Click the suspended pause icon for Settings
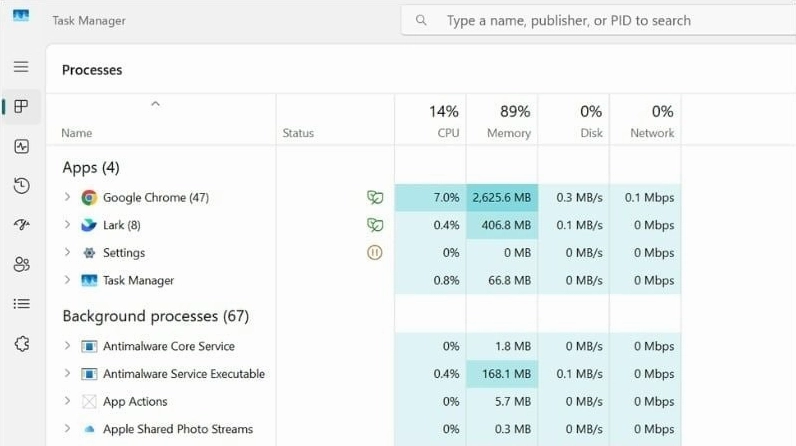Image resolution: width=796 pixels, height=446 pixels. [x=375, y=253]
